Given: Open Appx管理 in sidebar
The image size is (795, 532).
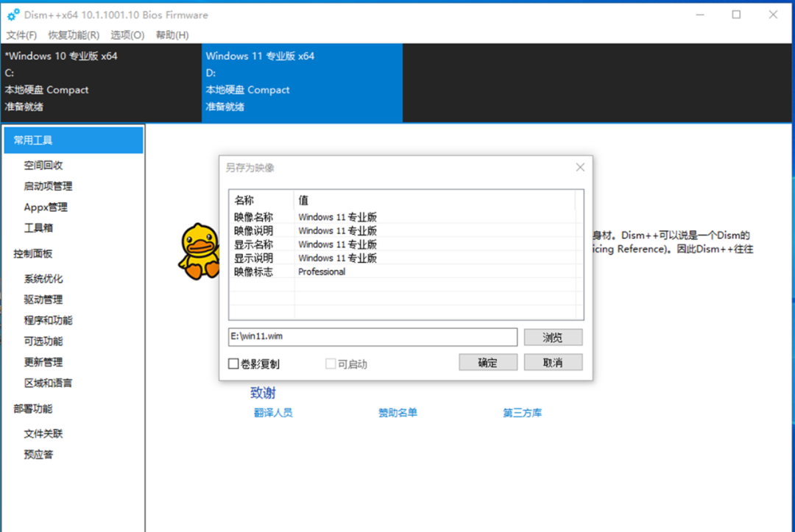Looking at the screenshot, I should point(46,207).
